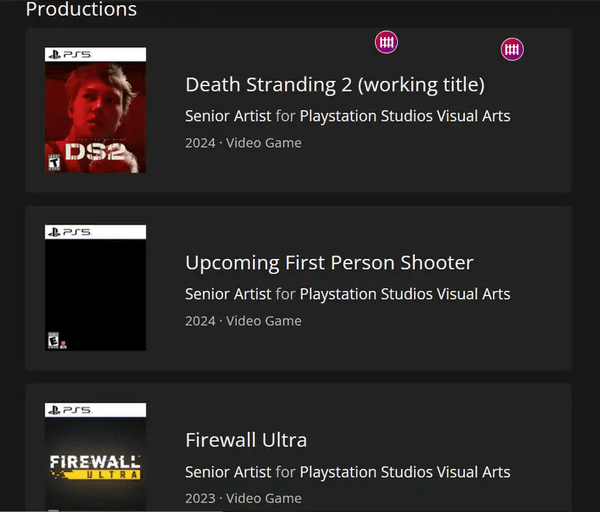Click the right magenta fence icon
The image size is (600, 512).
(x=512, y=50)
